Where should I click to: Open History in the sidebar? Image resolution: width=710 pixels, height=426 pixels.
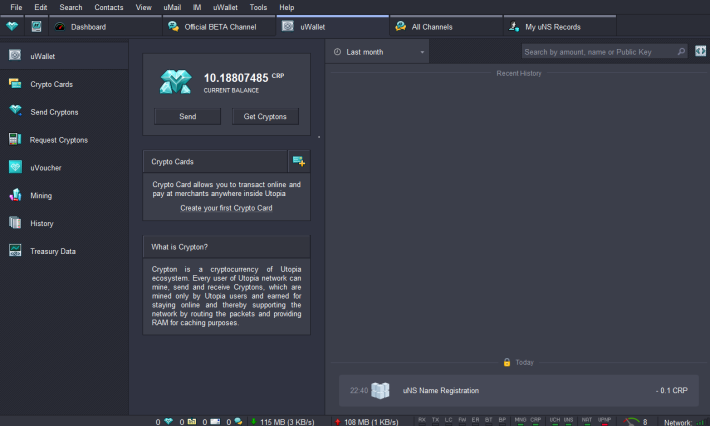(64, 223)
